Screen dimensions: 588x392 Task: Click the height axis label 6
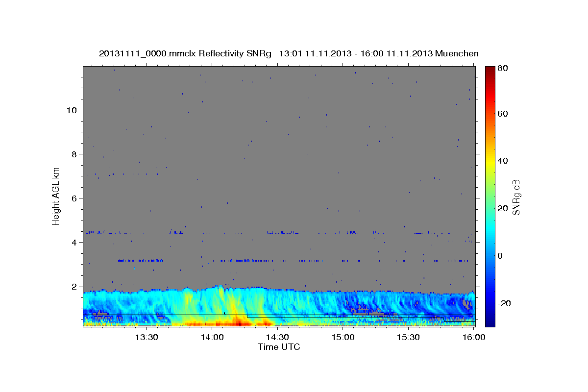click(74, 198)
